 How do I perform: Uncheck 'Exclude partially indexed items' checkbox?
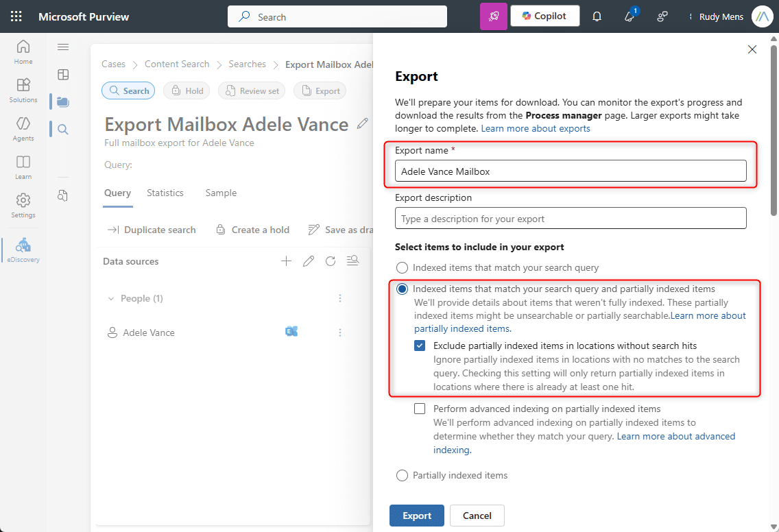[420, 346]
